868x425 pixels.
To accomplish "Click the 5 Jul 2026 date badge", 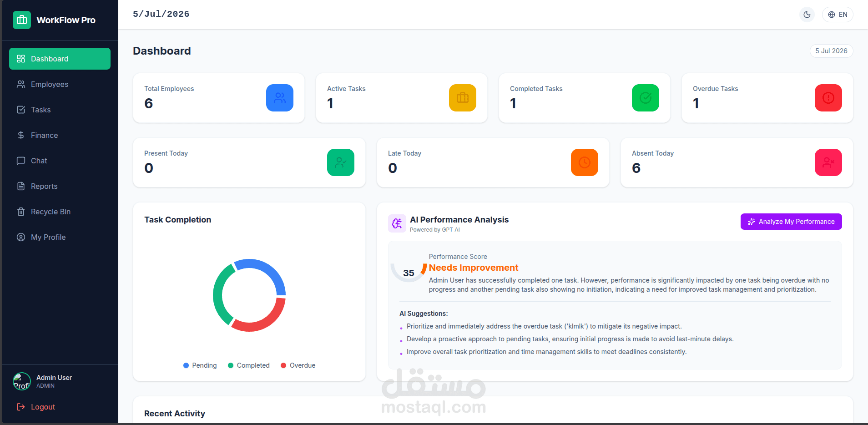I will [831, 51].
